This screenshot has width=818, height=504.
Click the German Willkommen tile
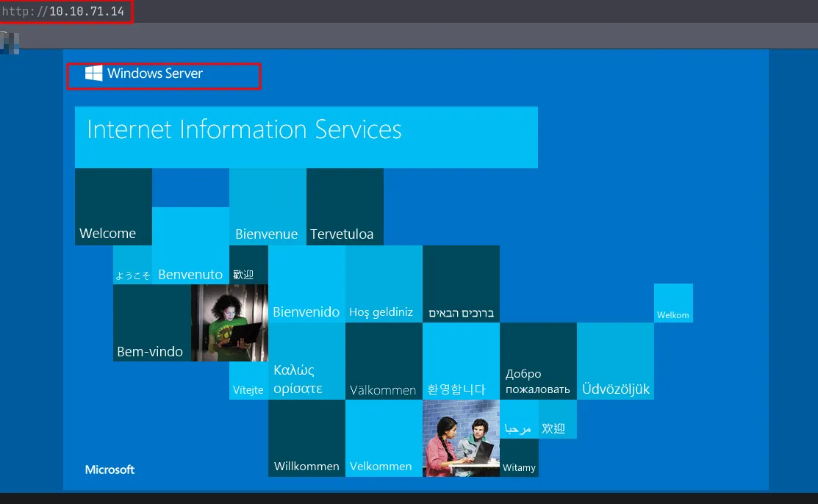click(306, 439)
